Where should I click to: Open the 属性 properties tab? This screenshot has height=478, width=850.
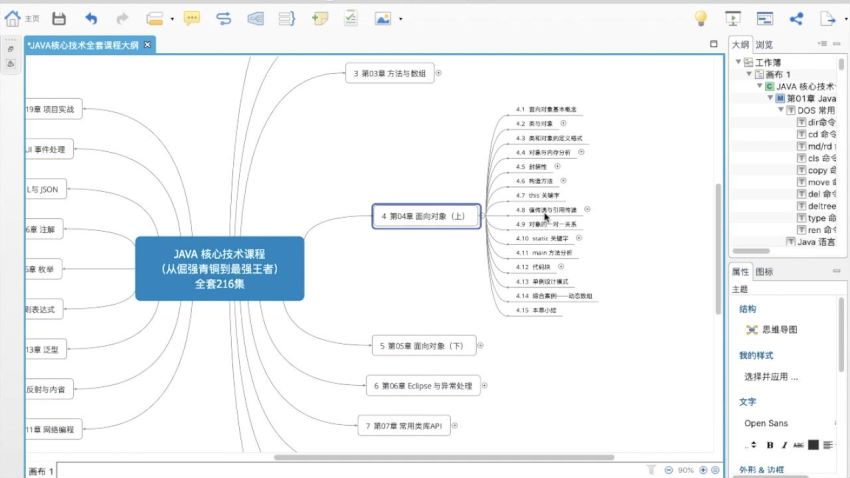(x=740, y=272)
